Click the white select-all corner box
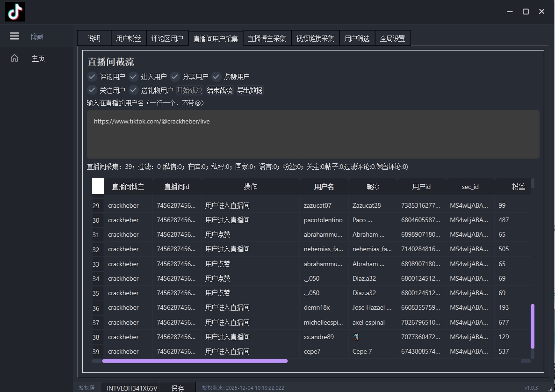 98,186
